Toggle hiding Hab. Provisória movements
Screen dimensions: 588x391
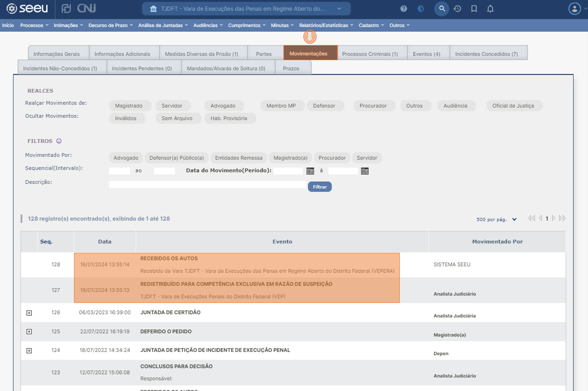click(230, 118)
